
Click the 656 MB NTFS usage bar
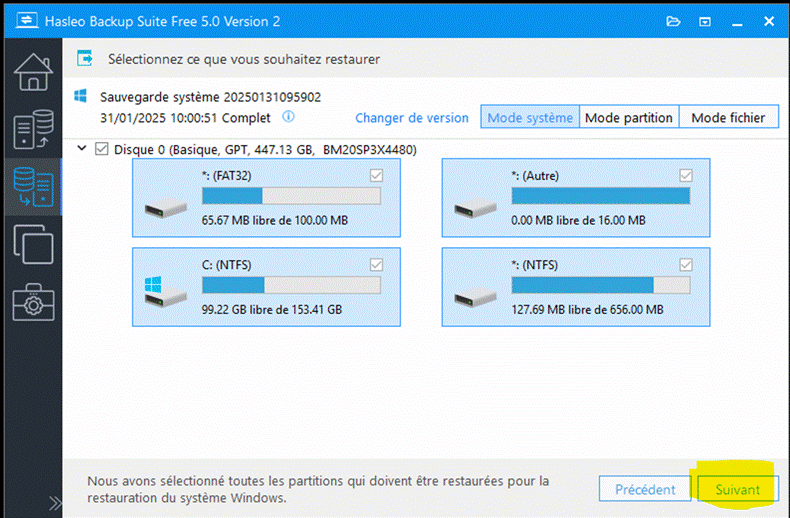(x=601, y=285)
